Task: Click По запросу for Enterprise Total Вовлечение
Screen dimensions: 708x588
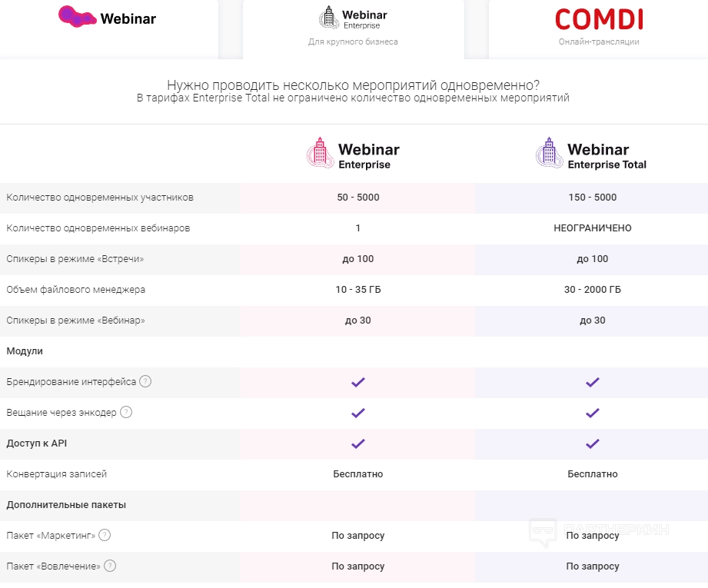Action: tap(592, 566)
